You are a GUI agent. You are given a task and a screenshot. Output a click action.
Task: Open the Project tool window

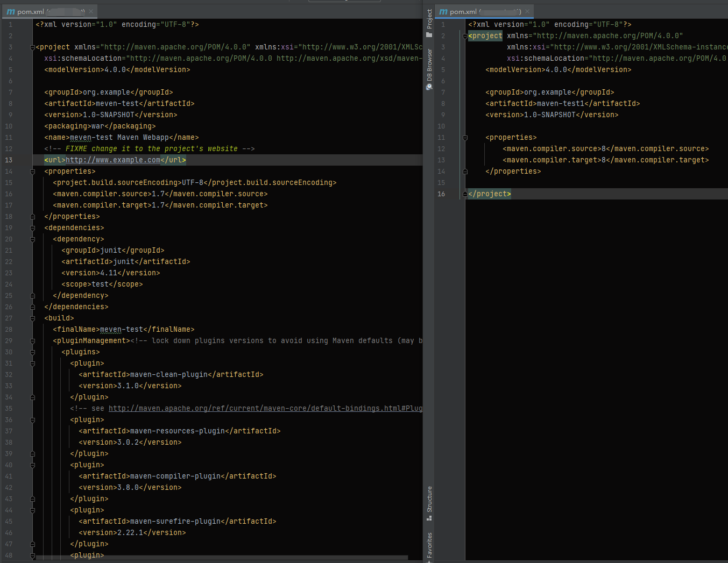pyautogui.click(x=429, y=23)
